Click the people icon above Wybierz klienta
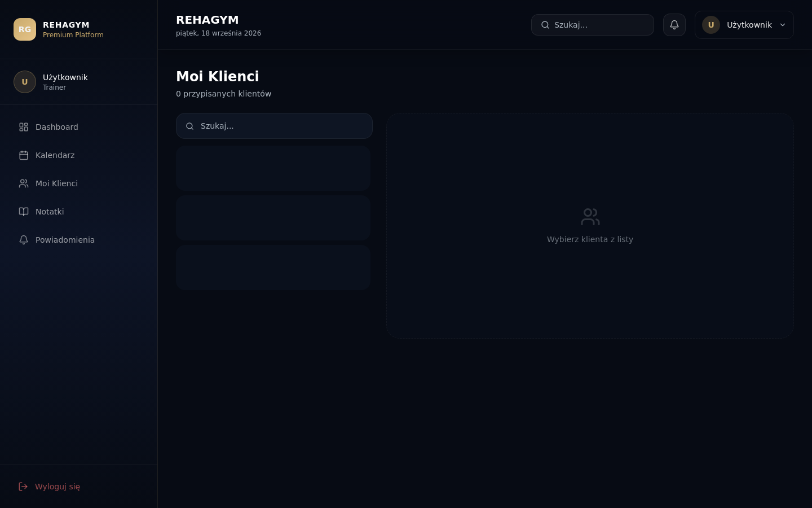 click(590, 217)
